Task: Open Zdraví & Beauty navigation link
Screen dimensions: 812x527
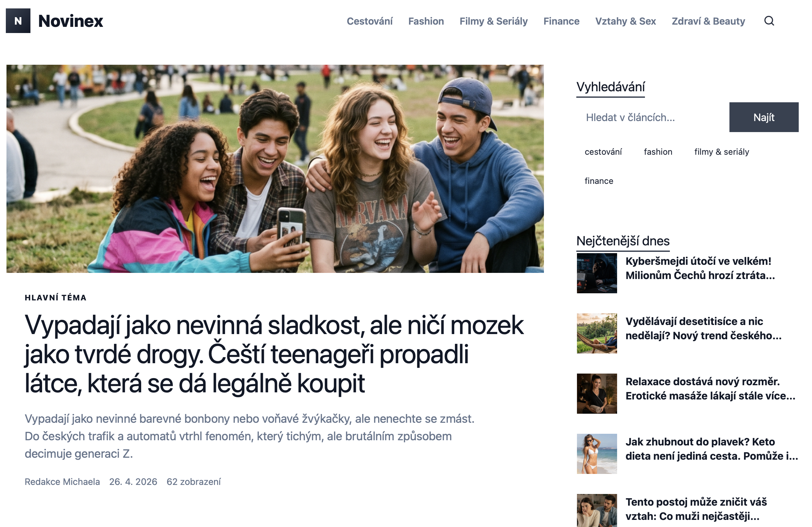Action: (708, 21)
